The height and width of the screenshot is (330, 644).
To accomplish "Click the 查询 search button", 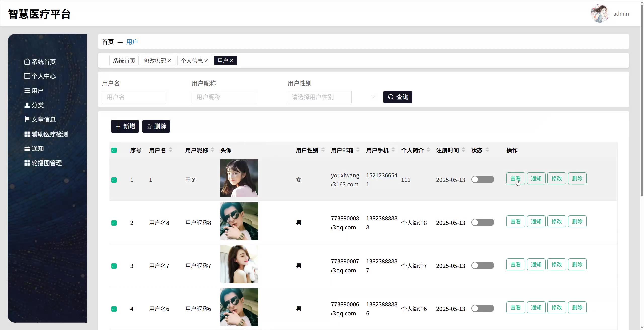I will [x=397, y=97].
